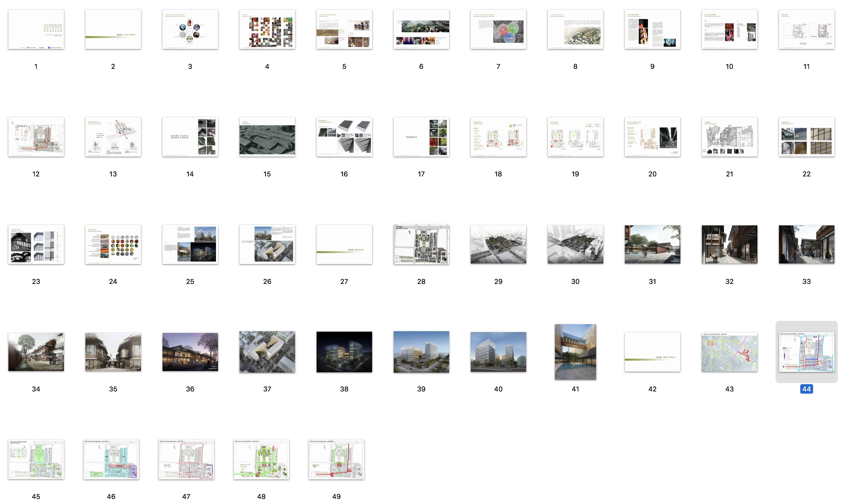
Task: Click the highlighted page number 44 label
Action: (806, 389)
